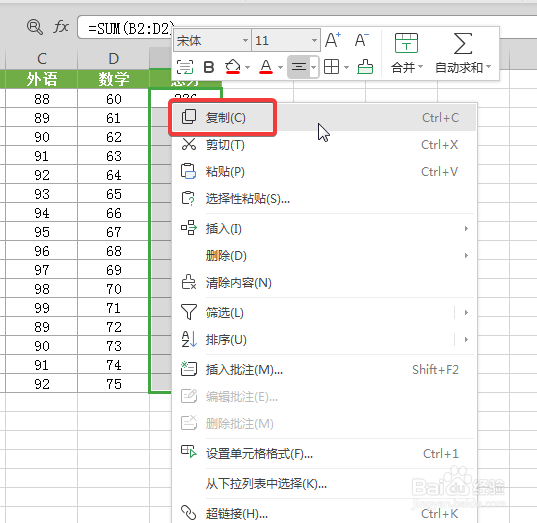Click cell with value 60 in 数学 column
Viewport: 537px width, 523px height.
[113, 99]
